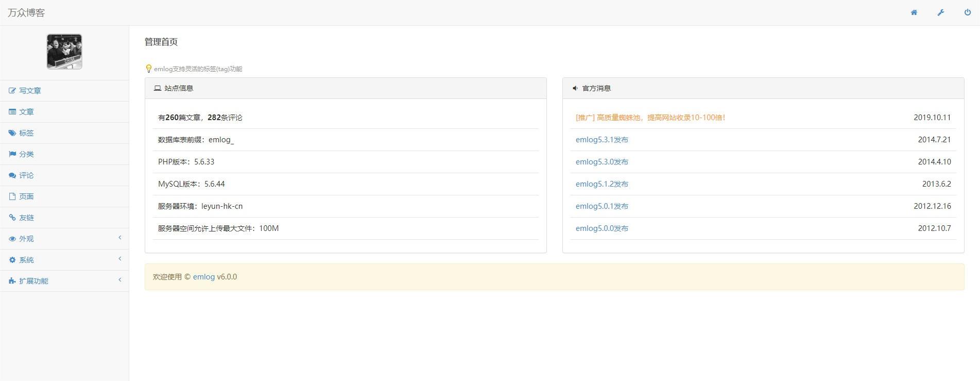980x381 pixels.
Task: Expand the 系统 sidebar submenu chevron
Action: pos(120,259)
